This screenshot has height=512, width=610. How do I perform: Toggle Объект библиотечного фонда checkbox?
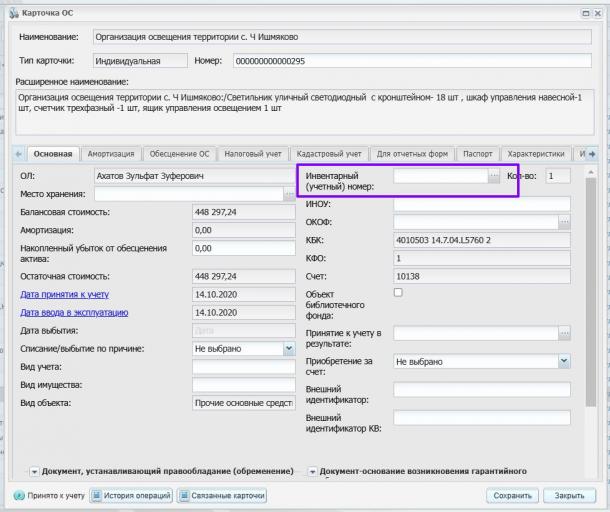[x=398, y=292]
